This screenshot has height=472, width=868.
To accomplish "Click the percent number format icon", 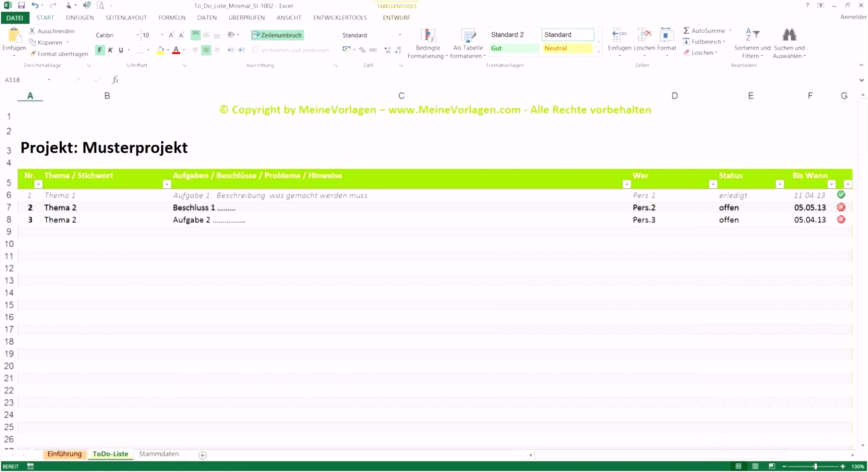I will tap(362, 50).
